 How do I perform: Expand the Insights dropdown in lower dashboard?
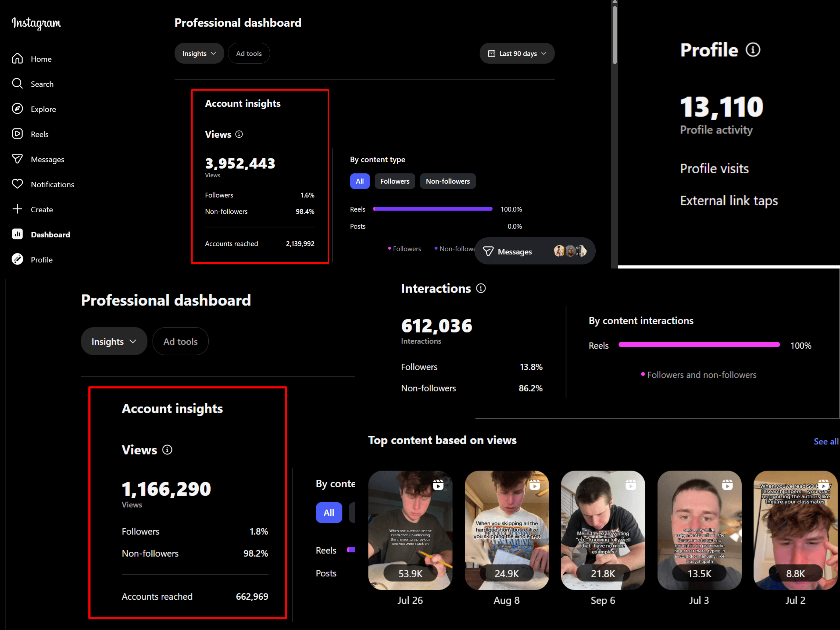click(x=114, y=341)
